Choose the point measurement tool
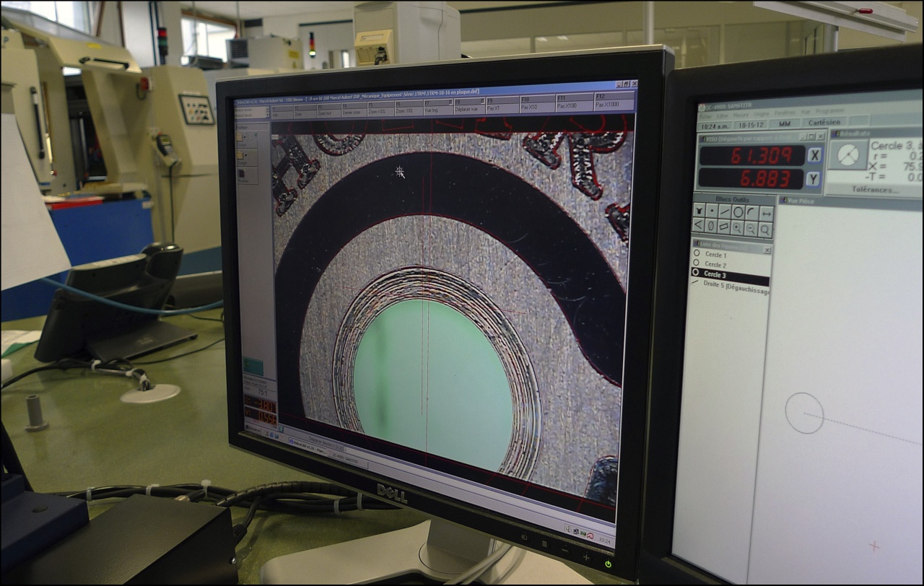This screenshot has height=586, width=924. (711, 211)
